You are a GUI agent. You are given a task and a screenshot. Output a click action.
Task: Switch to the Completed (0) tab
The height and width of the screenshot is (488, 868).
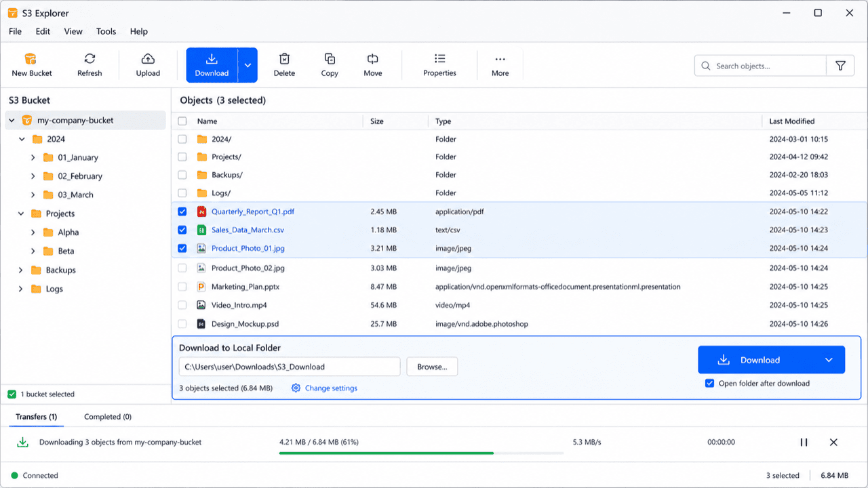(x=108, y=417)
